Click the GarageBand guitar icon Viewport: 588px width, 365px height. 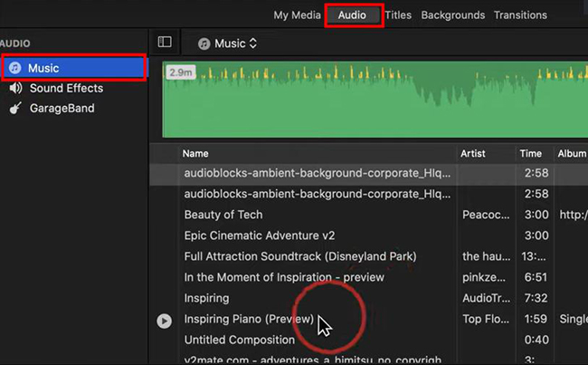pos(15,108)
